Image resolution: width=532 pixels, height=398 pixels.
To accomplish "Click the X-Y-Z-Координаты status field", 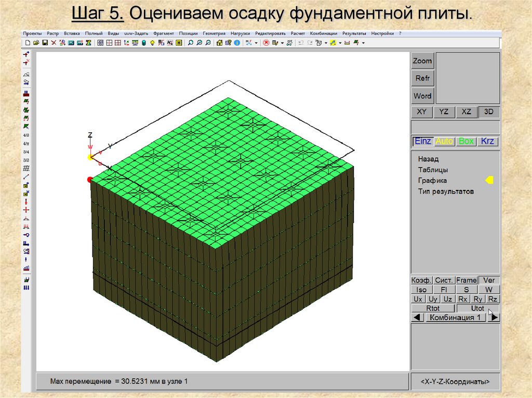I will coord(455,382).
